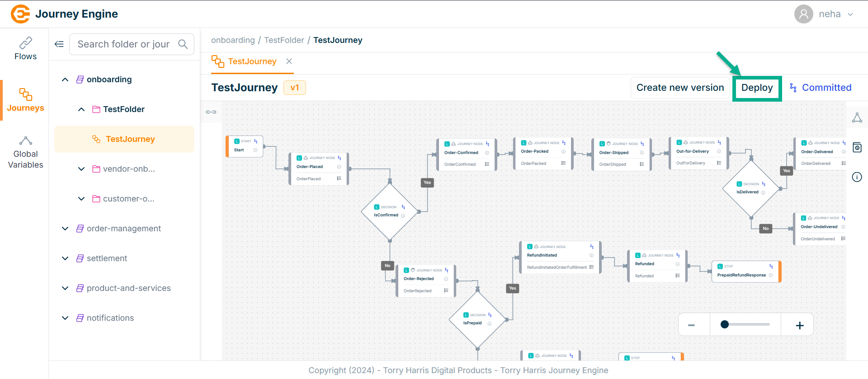
Task: Click the zoom in plus button
Action: click(x=799, y=325)
